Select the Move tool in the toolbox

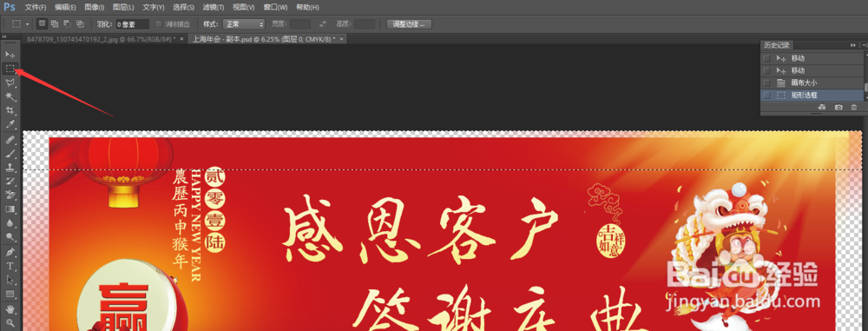click(x=10, y=55)
